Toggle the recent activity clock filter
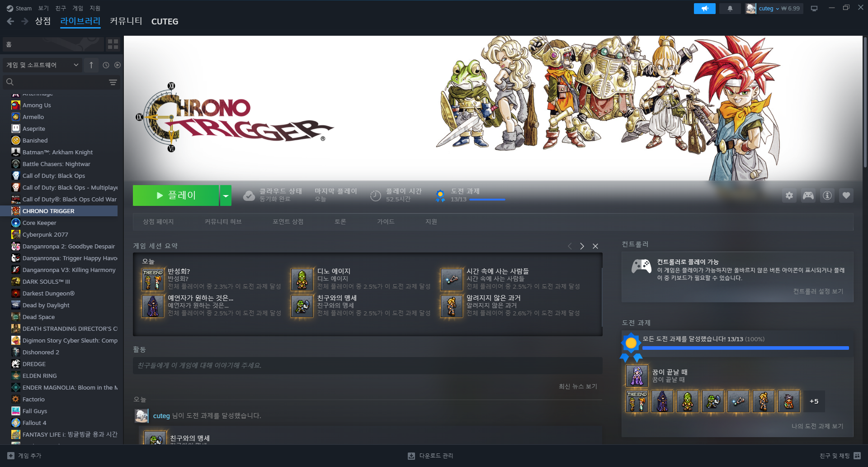The image size is (868, 467). coord(106,65)
